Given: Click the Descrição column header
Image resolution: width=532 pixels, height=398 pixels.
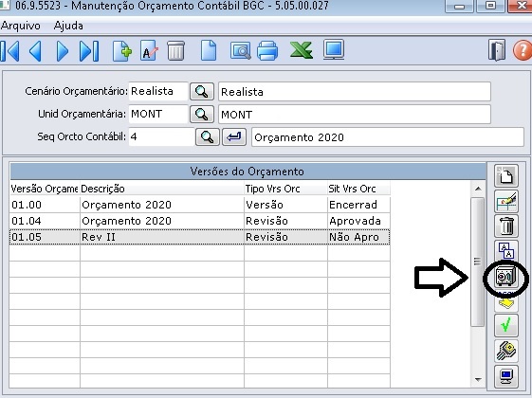Looking at the screenshot, I should click(162, 189).
